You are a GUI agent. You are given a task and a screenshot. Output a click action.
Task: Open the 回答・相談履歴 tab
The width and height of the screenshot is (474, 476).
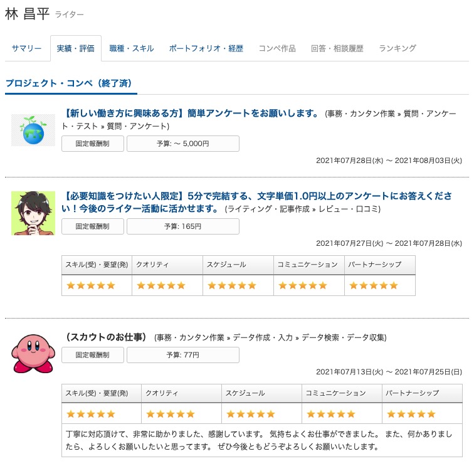(337, 48)
